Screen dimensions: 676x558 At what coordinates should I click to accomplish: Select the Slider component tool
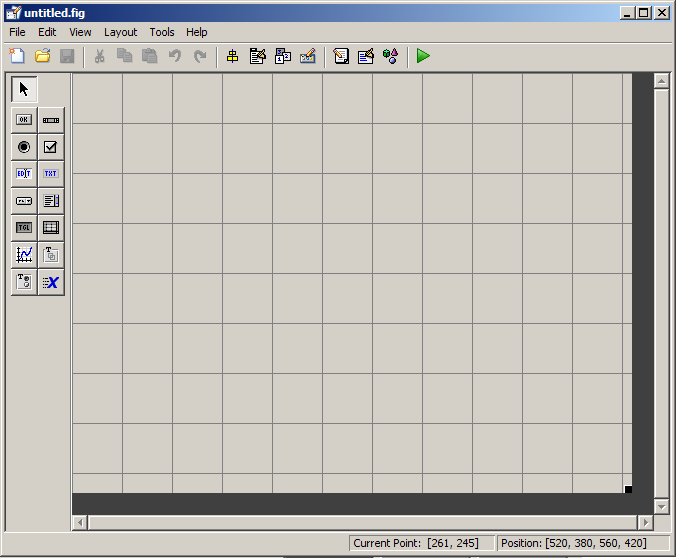pyautogui.click(x=51, y=120)
